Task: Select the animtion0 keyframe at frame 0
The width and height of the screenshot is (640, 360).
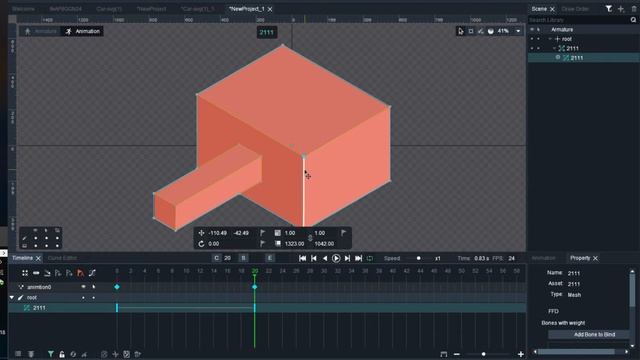Action: tap(117, 287)
